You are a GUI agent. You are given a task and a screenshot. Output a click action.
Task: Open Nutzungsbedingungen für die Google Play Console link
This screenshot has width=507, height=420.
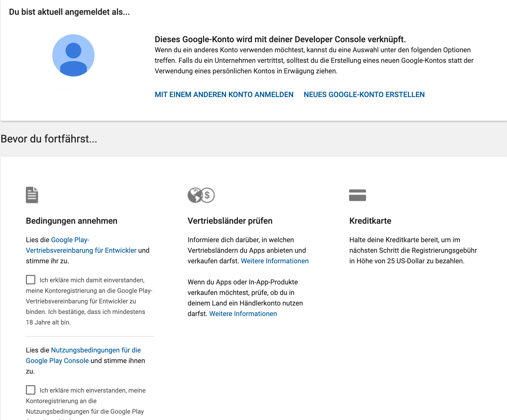[x=83, y=355]
